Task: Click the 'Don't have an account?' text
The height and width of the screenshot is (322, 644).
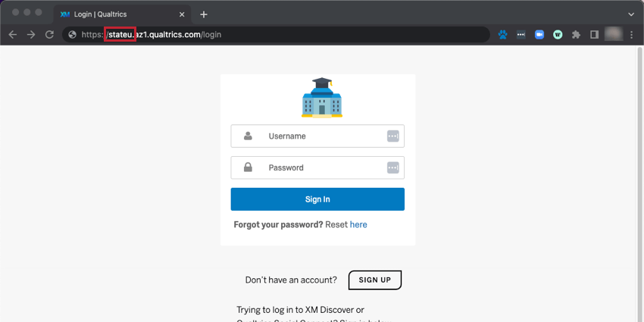Action: tap(291, 280)
